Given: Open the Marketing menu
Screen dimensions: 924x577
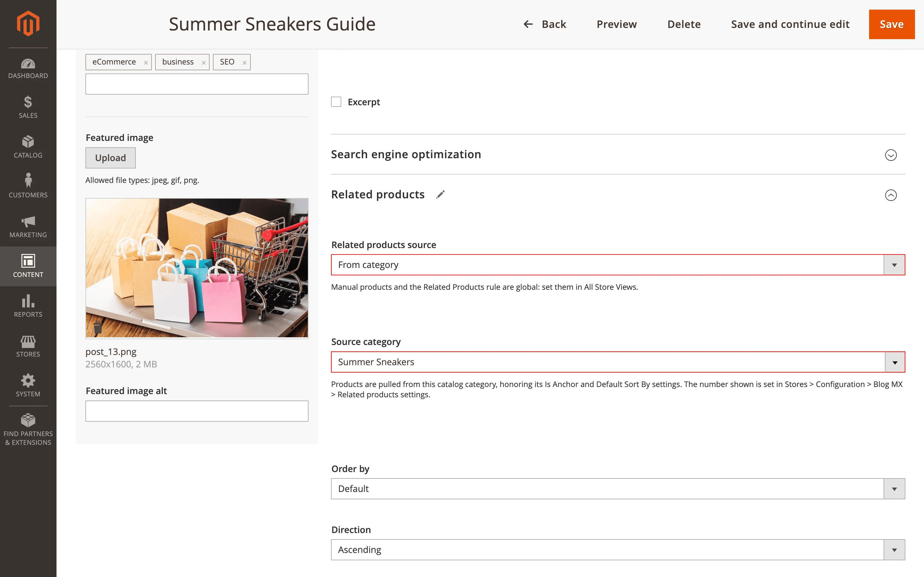Looking at the screenshot, I should tap(28, 227).
